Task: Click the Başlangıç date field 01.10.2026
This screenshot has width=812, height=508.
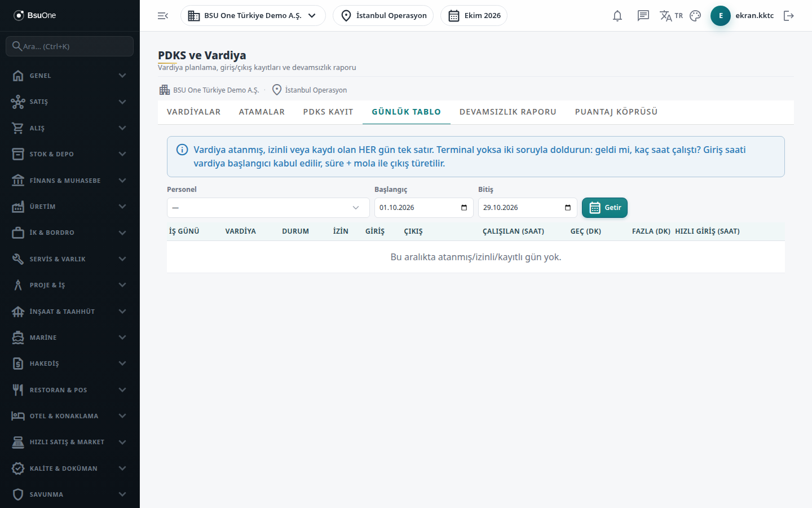Action: click(x=424, y=208)
